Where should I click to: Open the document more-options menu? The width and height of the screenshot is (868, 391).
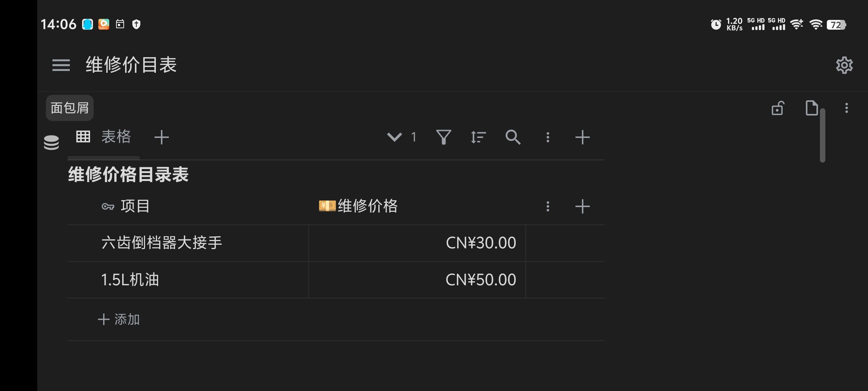(x=846, y=108)
